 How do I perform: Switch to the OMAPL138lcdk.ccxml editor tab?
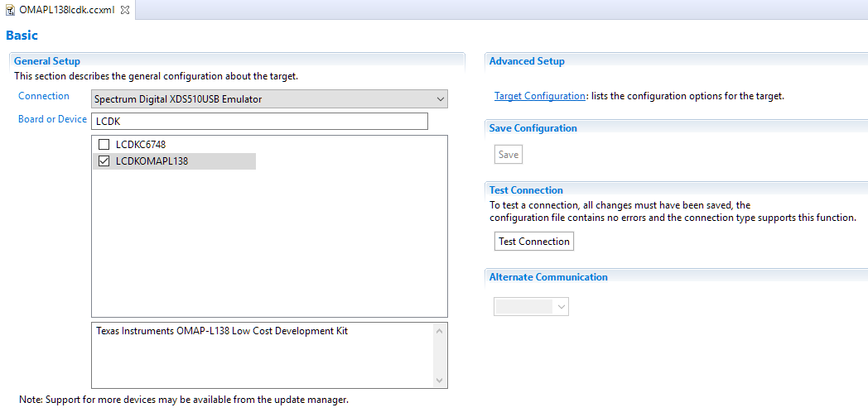pos(65,9)
